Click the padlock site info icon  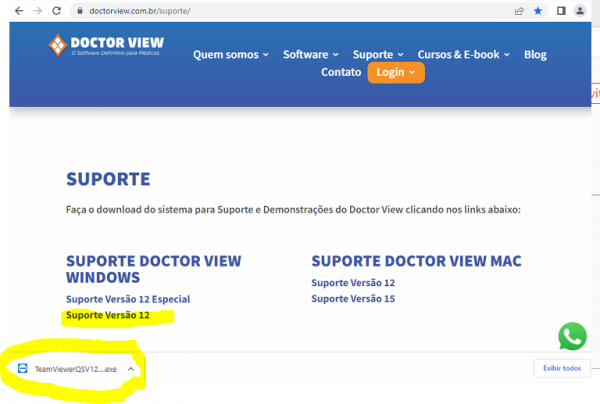click(x=81, y=10)
